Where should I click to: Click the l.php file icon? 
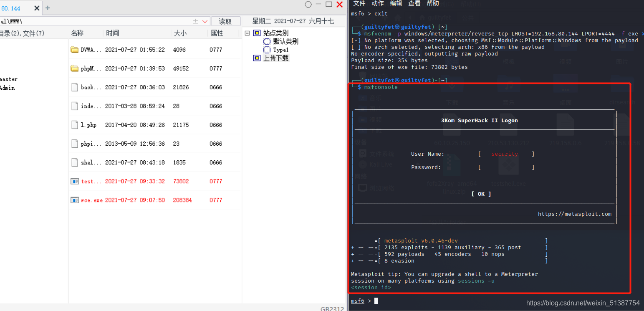[75, 125]
